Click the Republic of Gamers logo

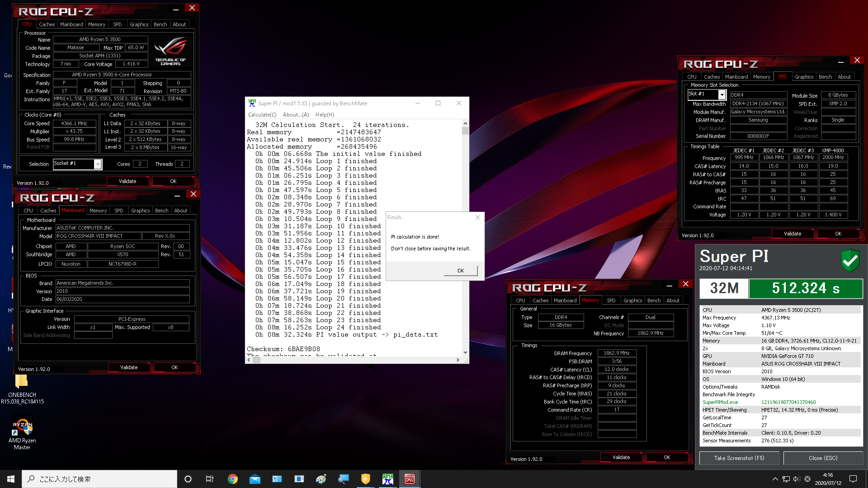[x=170, y=51]
